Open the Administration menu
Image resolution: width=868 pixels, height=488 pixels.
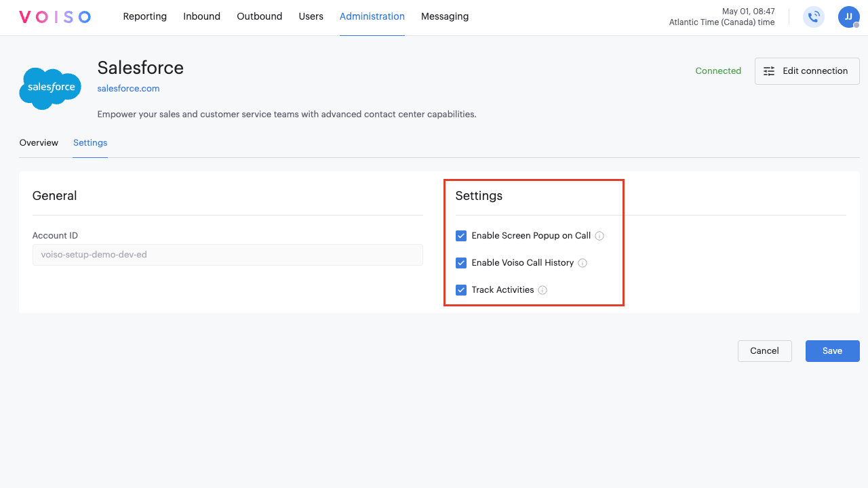tap(372, 16)
